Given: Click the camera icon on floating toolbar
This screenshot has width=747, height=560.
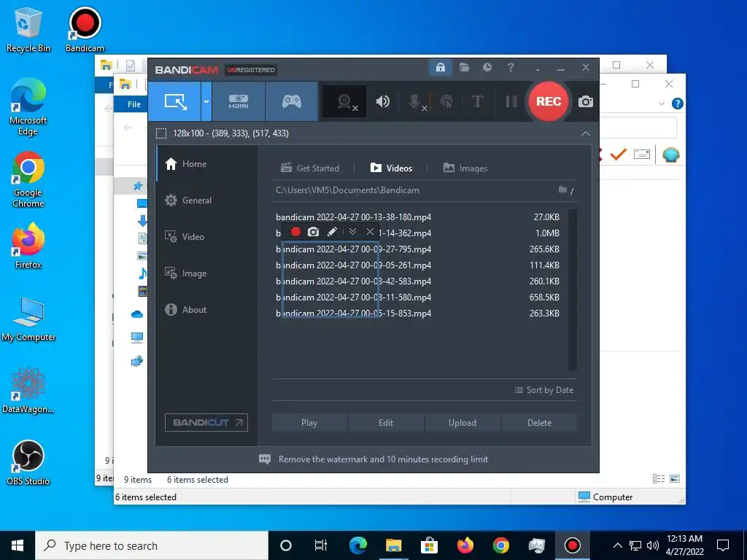Looking at the screenshot, I should click(x=313, y=232).
